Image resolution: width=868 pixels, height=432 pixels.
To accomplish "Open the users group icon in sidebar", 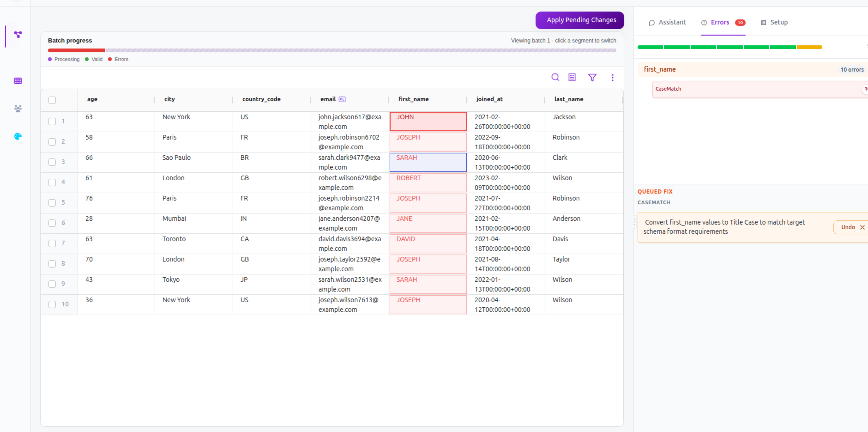I will click(x=18, y=108).
